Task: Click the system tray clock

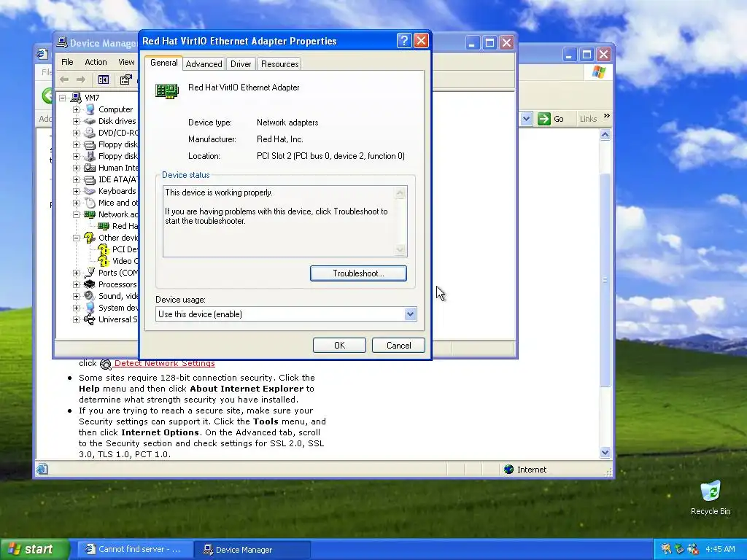Action: point(720,549)
